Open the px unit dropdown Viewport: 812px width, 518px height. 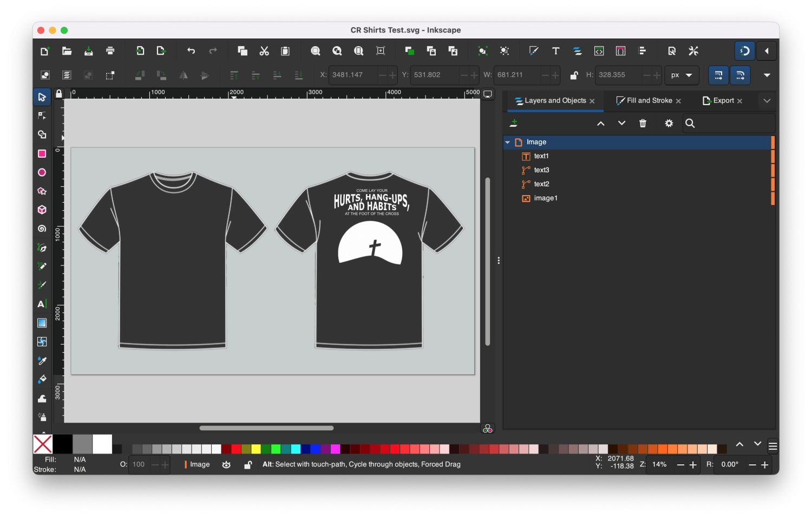point(682,75)
